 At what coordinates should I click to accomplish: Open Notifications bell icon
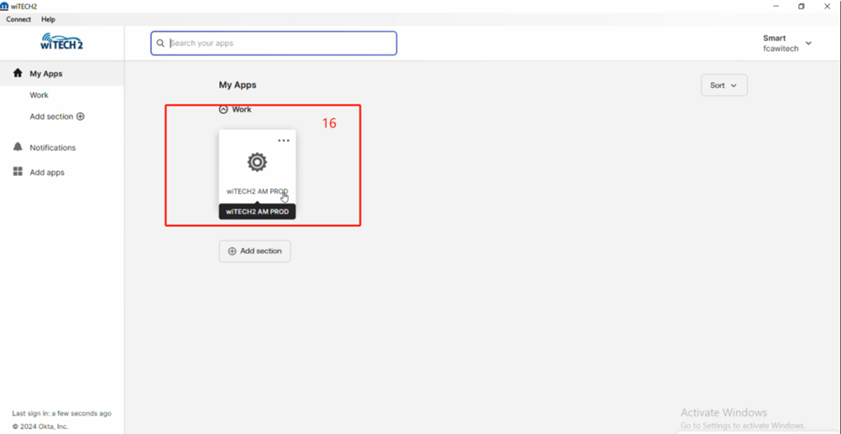18,147
